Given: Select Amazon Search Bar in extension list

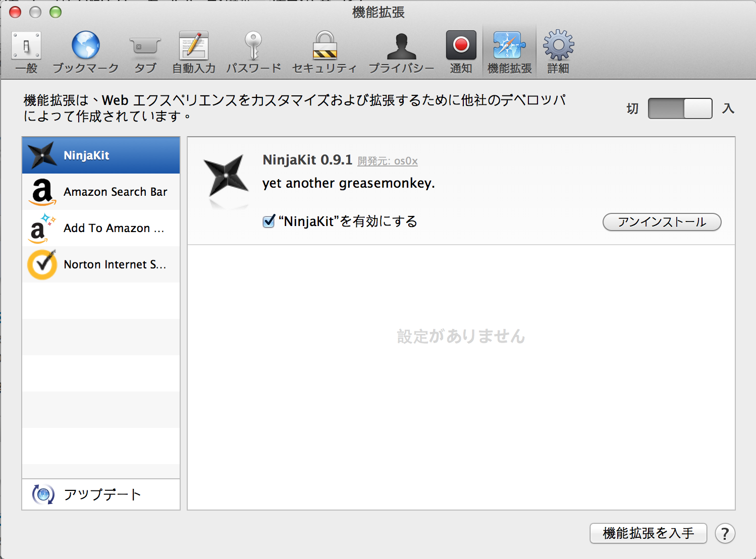Looking at the screenshot, I should point(101,192).
